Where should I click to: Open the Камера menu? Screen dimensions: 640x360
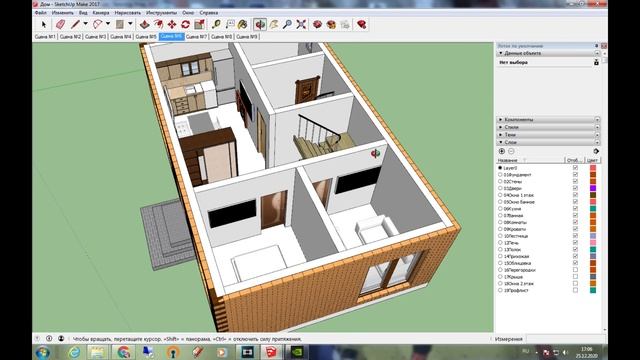pos(101,13)
